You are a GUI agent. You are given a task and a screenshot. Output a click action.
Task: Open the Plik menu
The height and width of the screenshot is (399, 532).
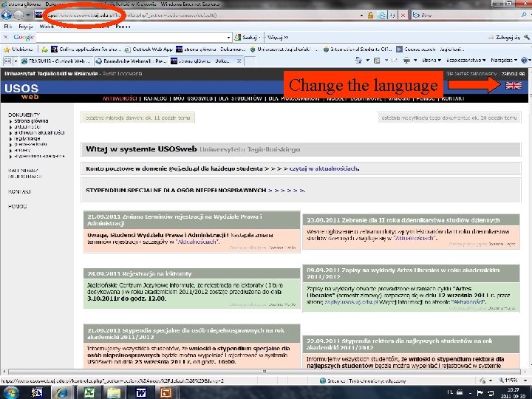(x=8, y=26)
